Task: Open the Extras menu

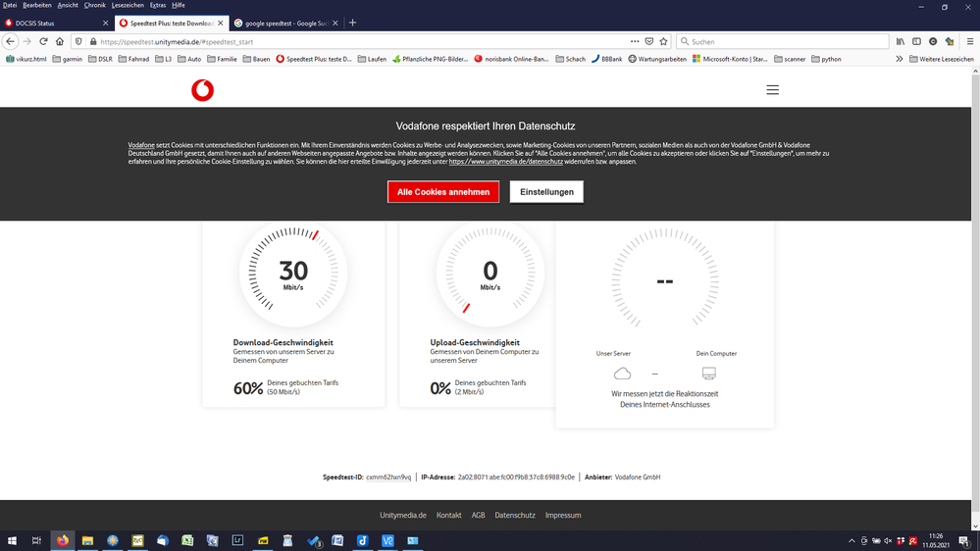Action: pyautogui.click(x=158, y=5)
